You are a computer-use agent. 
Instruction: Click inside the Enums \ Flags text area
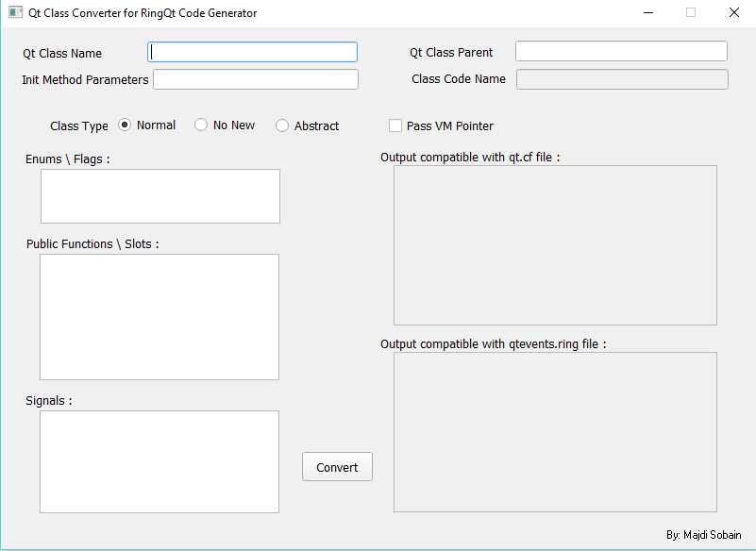tap(159, 195)
